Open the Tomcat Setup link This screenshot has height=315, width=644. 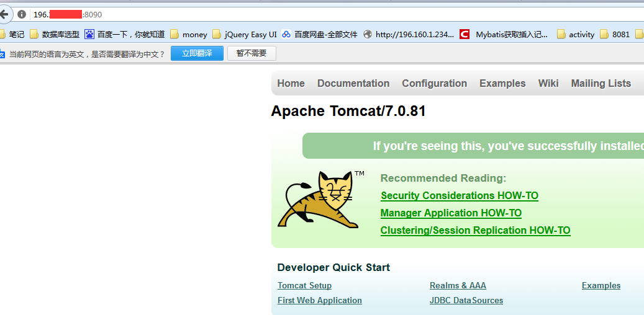coord(304,285)
